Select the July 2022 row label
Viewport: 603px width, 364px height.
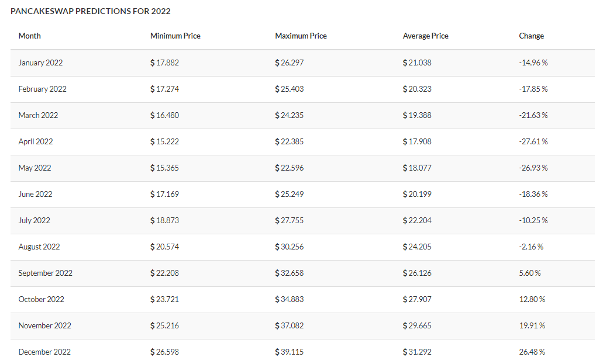(35, 220)
